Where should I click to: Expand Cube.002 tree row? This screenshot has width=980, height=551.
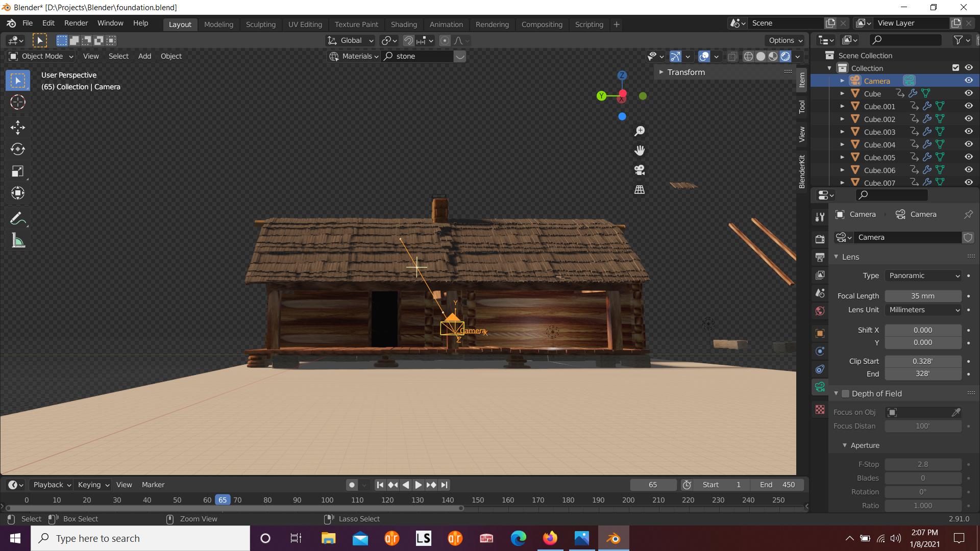(842, 119)
